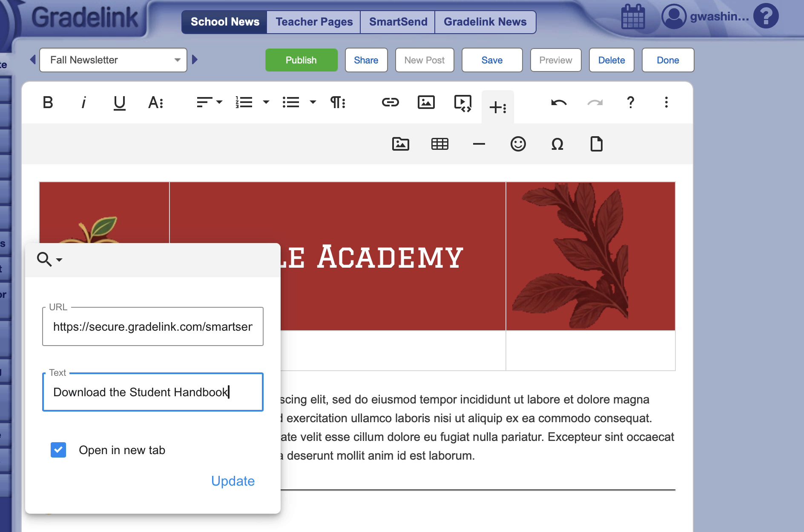
Task: Click the New Post button
Action: (425, 60)
